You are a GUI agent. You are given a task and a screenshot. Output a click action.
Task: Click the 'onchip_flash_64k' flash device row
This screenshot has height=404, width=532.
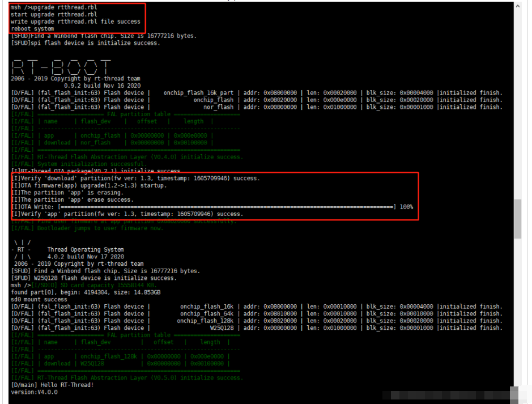pyautogui.click(x=257, y=313)
